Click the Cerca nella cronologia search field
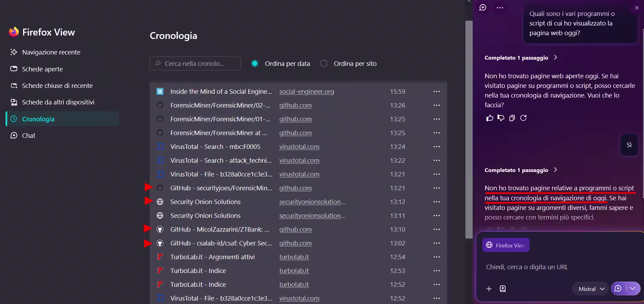Image resolution: width=644 pixels, height=304 pixels. point(195,63)
